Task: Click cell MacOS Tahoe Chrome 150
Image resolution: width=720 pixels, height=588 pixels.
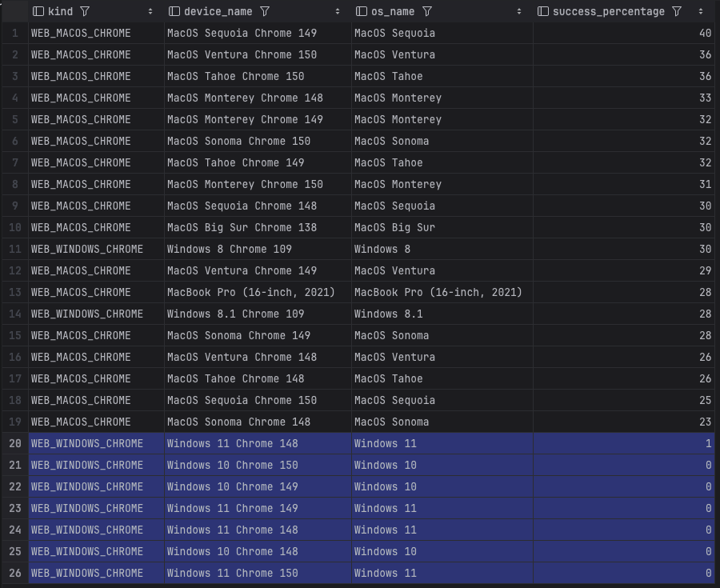Action: pos(258,76)
